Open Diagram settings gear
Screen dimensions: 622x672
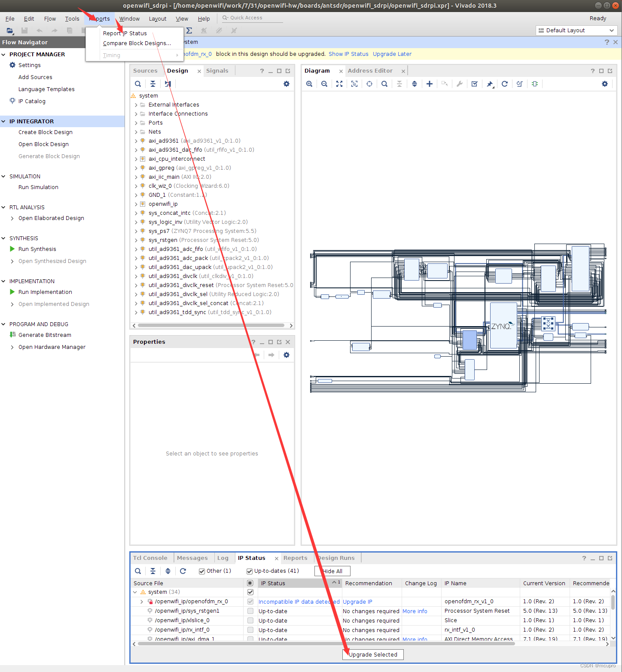coord(605,84)
